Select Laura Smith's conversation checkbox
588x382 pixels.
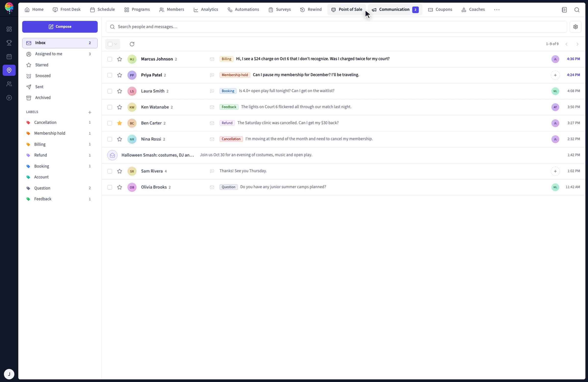(x=110, y=91)
